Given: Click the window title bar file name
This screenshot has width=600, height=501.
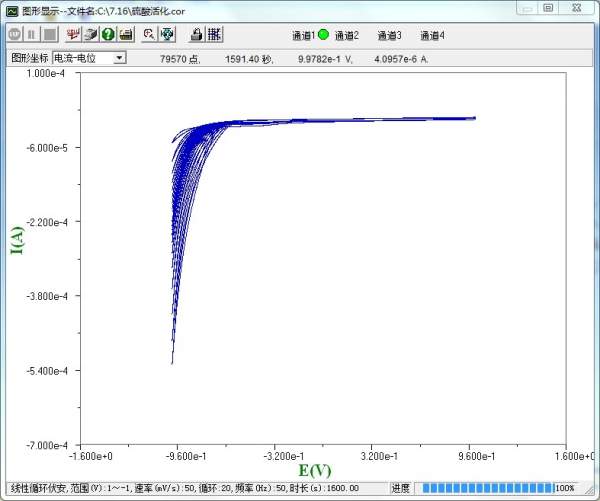Looking at the screenshot, I should (104, 11).
